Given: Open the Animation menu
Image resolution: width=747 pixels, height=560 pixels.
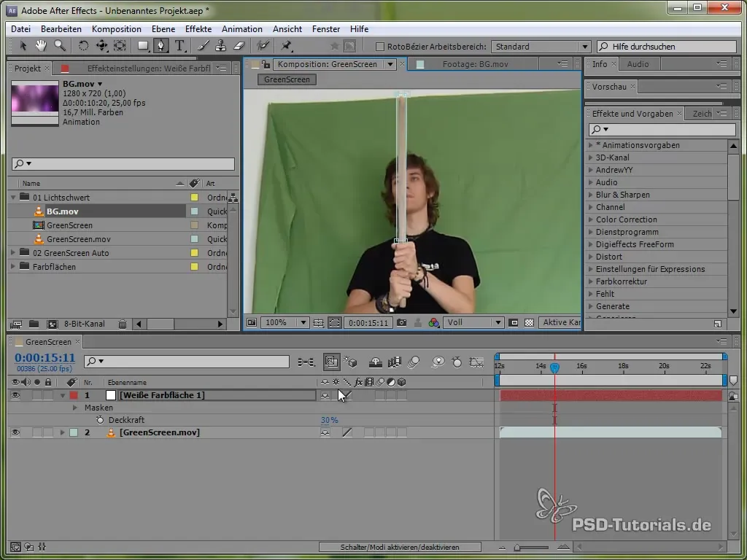Looking at the screenshot, I should (x=242, y=29).
